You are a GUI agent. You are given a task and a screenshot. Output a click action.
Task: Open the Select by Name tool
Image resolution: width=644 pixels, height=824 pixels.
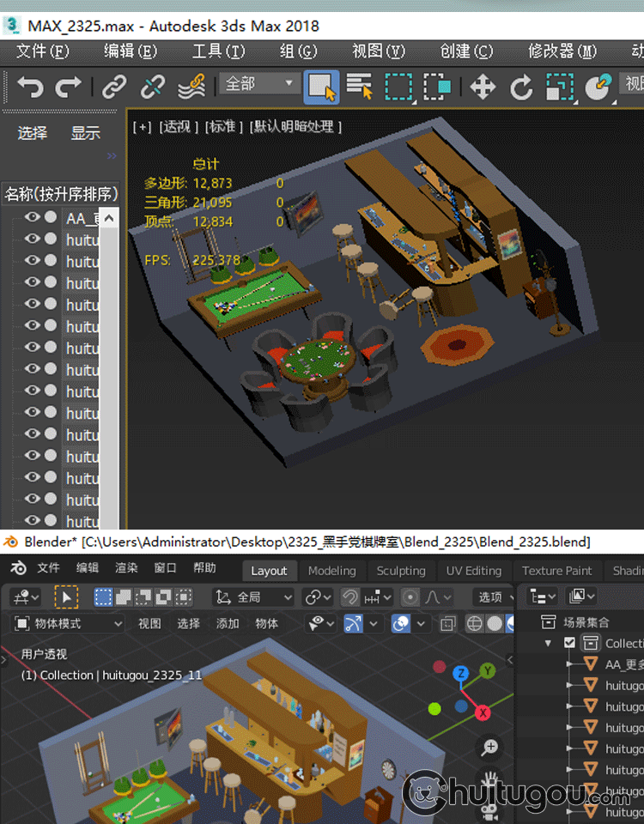pos(359,87)
